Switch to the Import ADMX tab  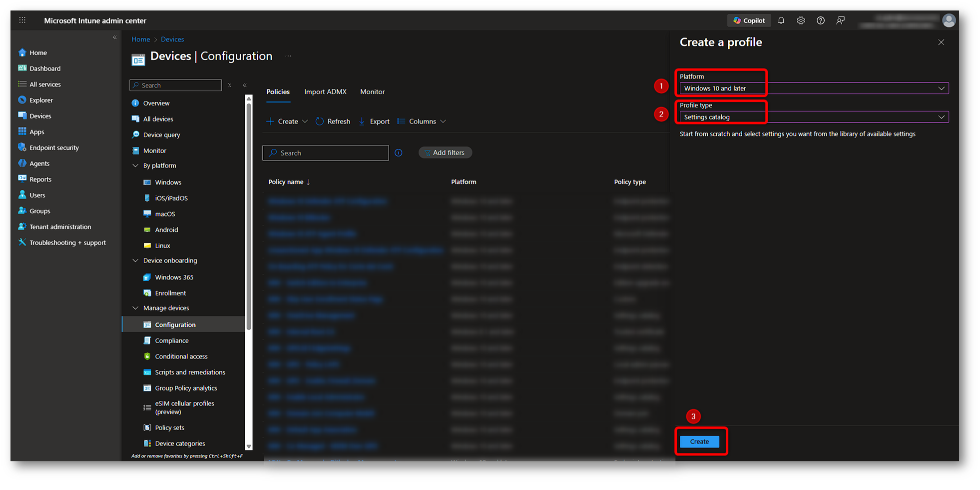[325, 92]
